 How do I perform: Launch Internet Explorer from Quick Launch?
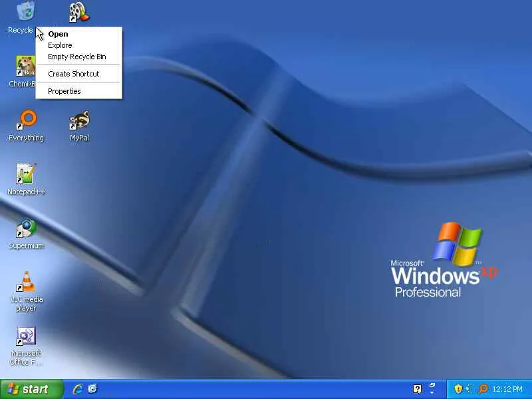point(78,389)
